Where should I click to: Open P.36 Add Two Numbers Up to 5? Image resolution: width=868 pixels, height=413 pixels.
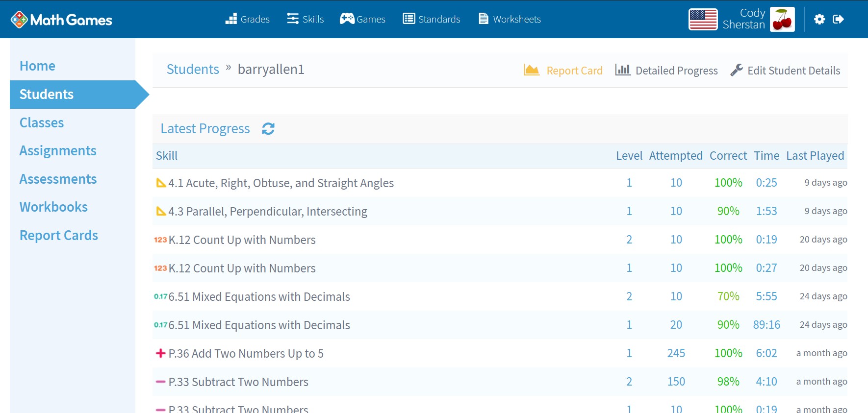tap(246, 354)
